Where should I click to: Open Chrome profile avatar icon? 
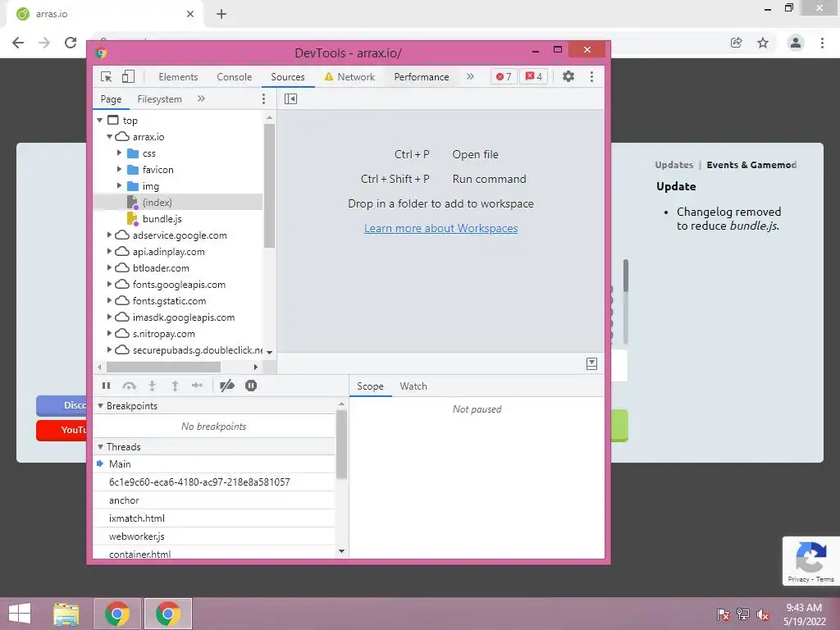coord(796,43)
